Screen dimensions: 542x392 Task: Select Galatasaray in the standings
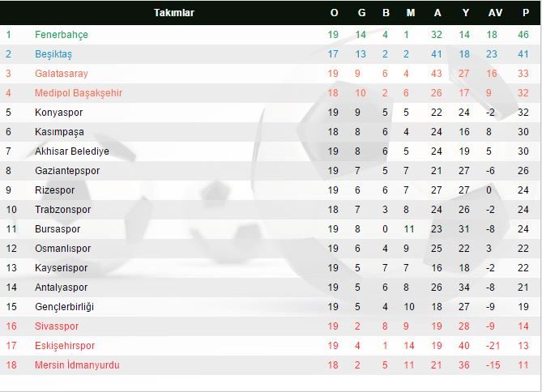click(62, 74)
